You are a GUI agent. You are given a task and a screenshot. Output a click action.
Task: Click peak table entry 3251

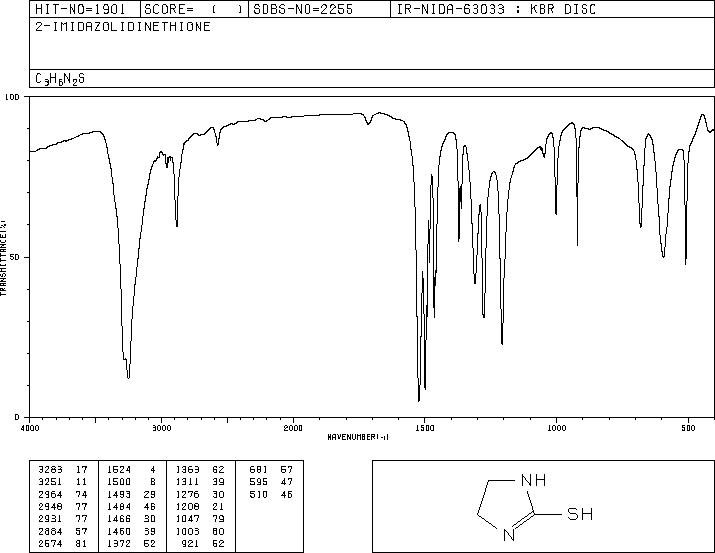pos(50,482)
